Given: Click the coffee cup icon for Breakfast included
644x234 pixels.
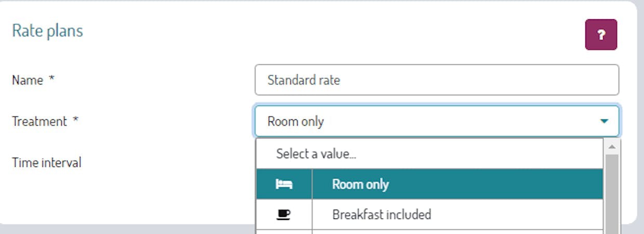Looking at the screenshot, I should point(284,214).
